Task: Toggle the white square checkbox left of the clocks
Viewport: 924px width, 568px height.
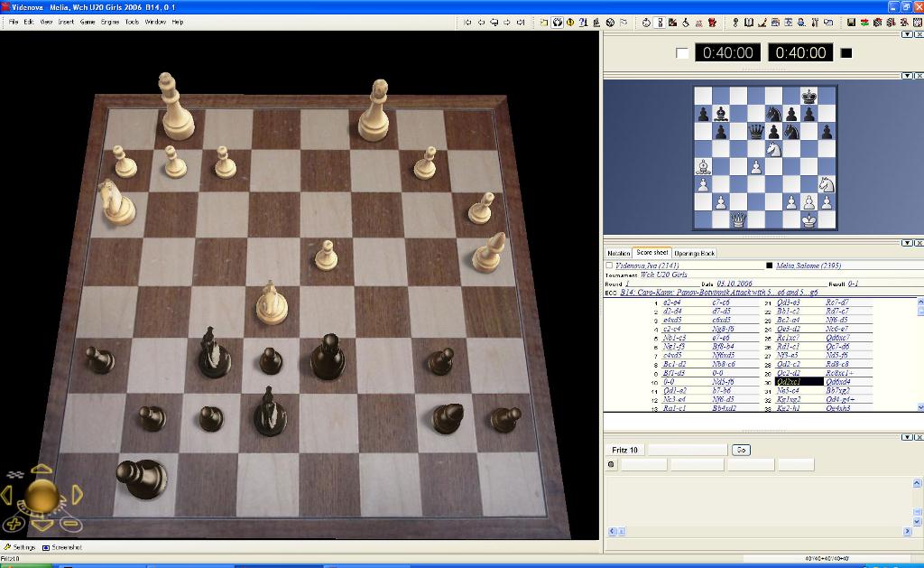Action: 682,53
